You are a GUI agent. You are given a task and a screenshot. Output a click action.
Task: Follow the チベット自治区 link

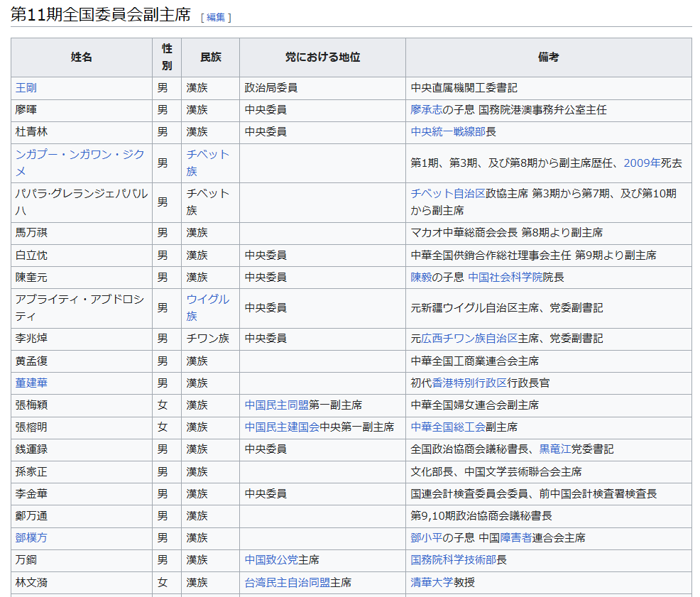coord(448,194)
